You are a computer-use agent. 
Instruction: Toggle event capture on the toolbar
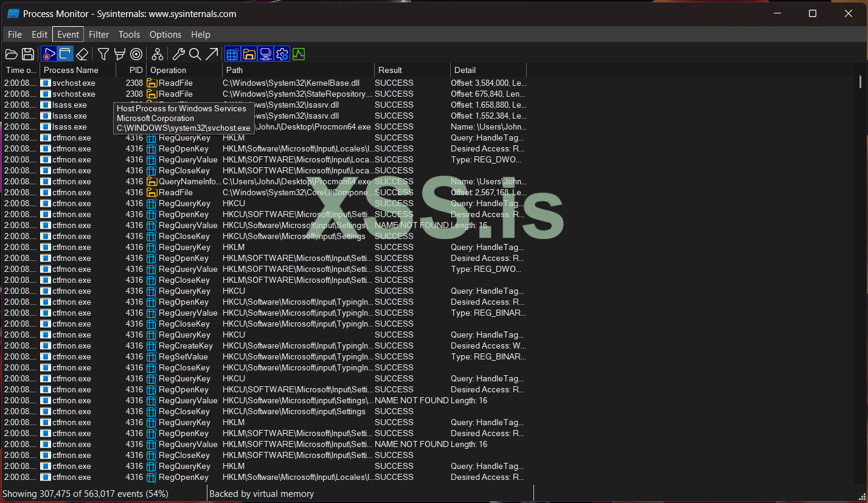click(48, 54)
